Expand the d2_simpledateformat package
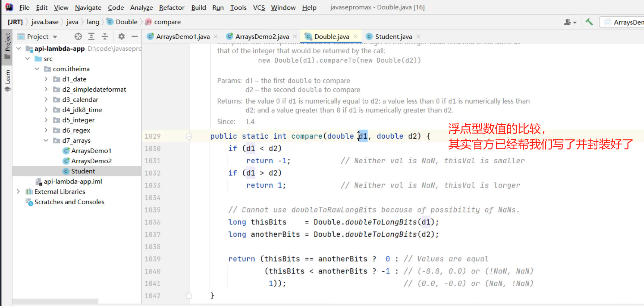 pyautogui.click(x=46, y=89)
